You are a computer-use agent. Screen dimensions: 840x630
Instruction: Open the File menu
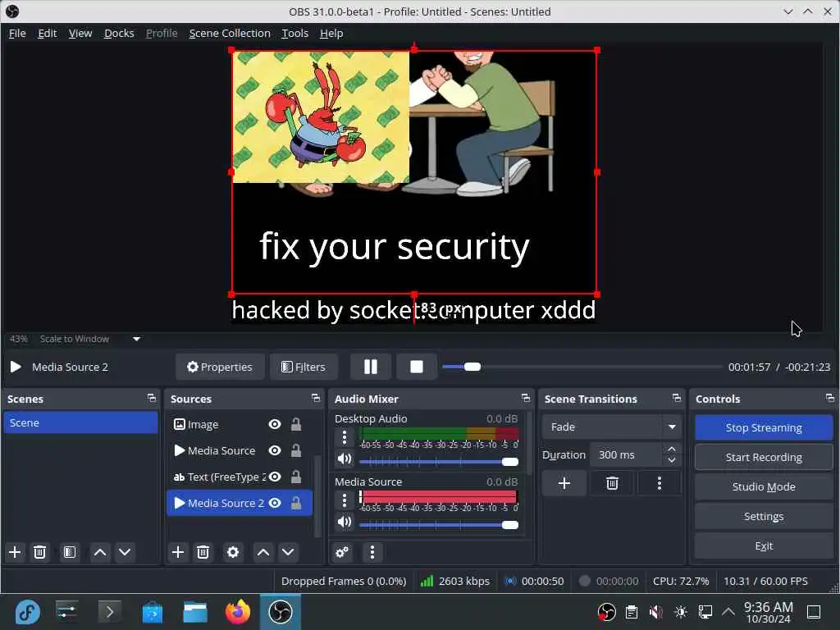point(17,33)
